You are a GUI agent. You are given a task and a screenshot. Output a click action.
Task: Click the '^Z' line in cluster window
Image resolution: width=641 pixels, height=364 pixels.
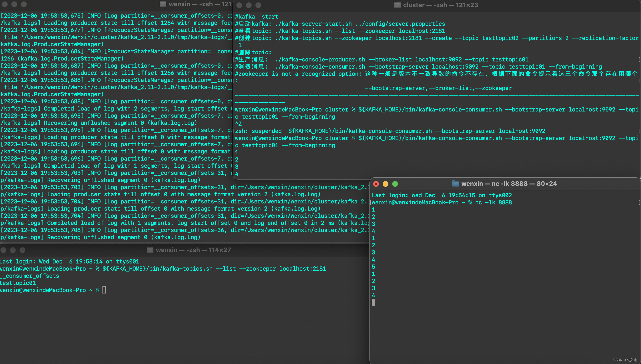click(238, 124)
